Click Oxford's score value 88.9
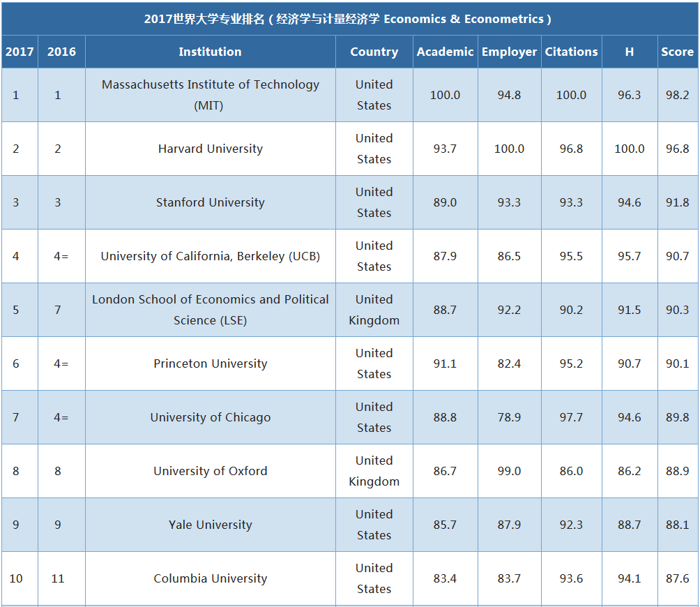 click(x=678, y=471)
